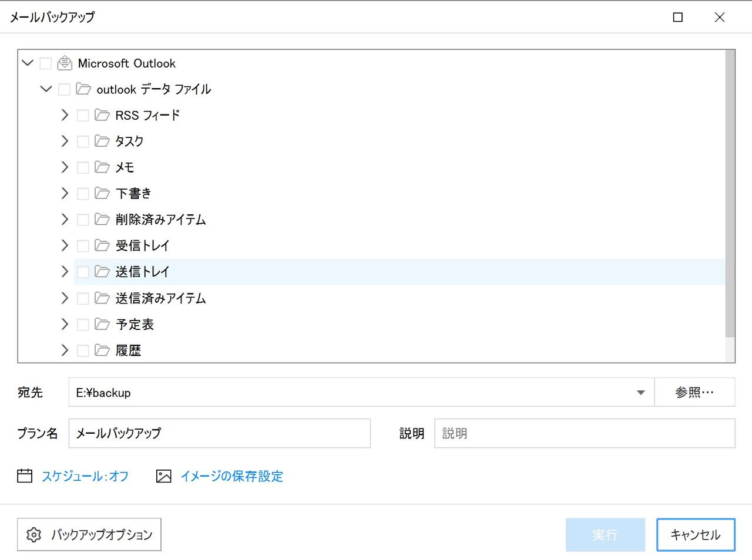
Task: Expand the RSS フィード folder
Action: coord(65,115)
